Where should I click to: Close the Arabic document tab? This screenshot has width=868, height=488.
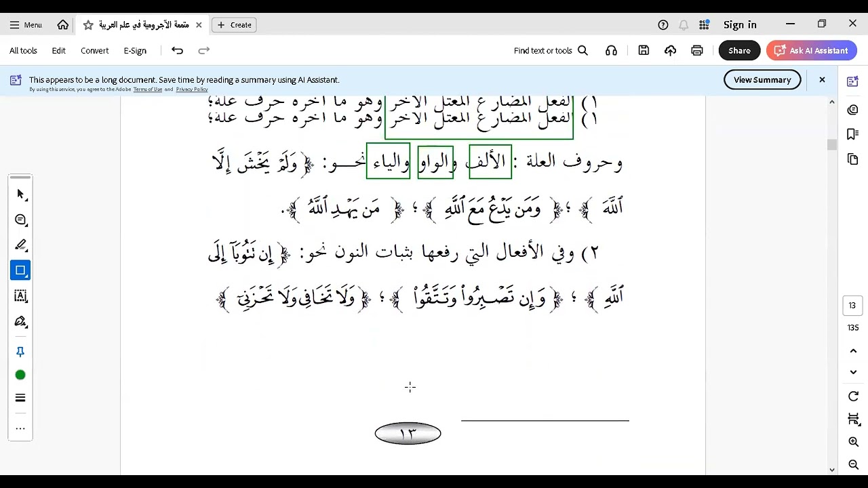[199, 25]
